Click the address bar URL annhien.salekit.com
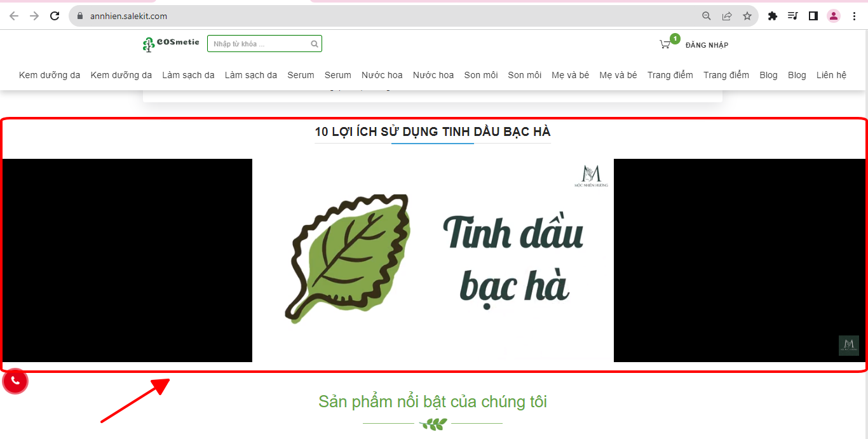The height and width of the screenshot is (439, 868). pyautogui.click(x=128, y=16)
